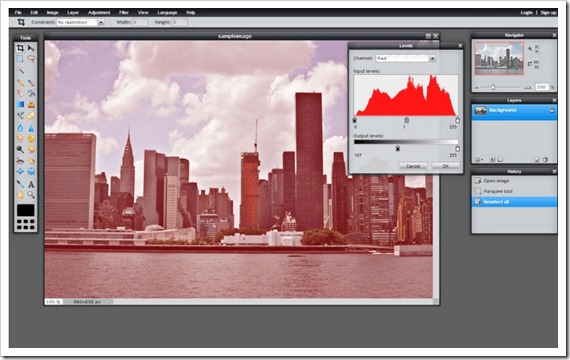Viewport: 570px width, 360px height.
Task: Open the black foreground color swatch
Action: click(25, 210)
